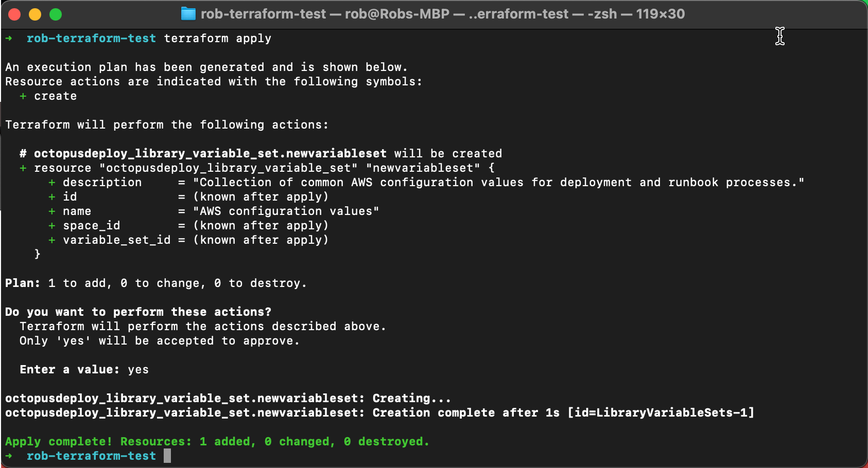The width and height of the screenshot is (868, 468).
Task: Click the plus symbol beside variable_set_id attribute
Action: (x=51, y=240)
